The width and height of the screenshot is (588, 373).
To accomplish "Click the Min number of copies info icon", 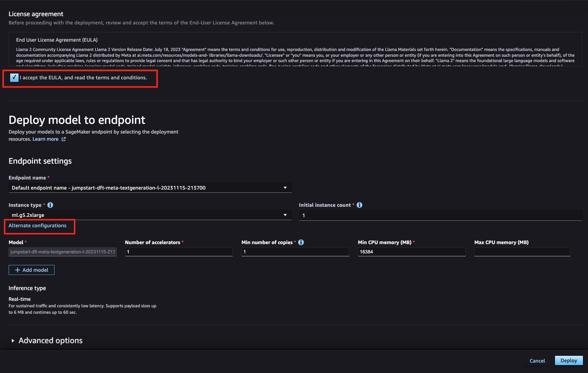I will coord(301,242).
